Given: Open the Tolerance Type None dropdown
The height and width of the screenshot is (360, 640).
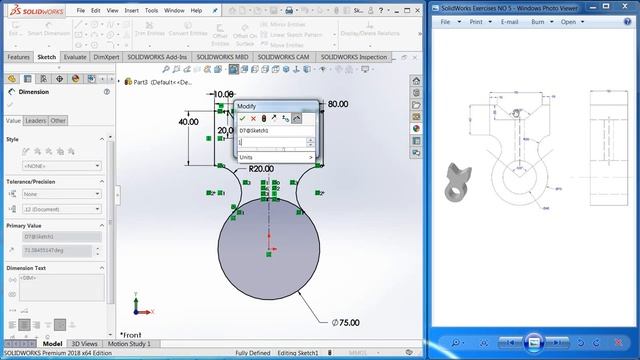Looking at the screenshot, I should point(62,194).
